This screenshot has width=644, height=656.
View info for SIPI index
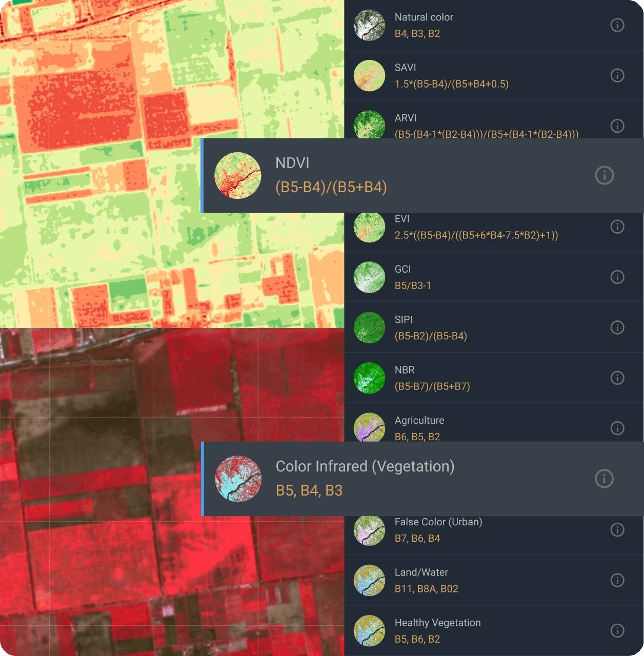pyautogui.click(x=617, y=327)
